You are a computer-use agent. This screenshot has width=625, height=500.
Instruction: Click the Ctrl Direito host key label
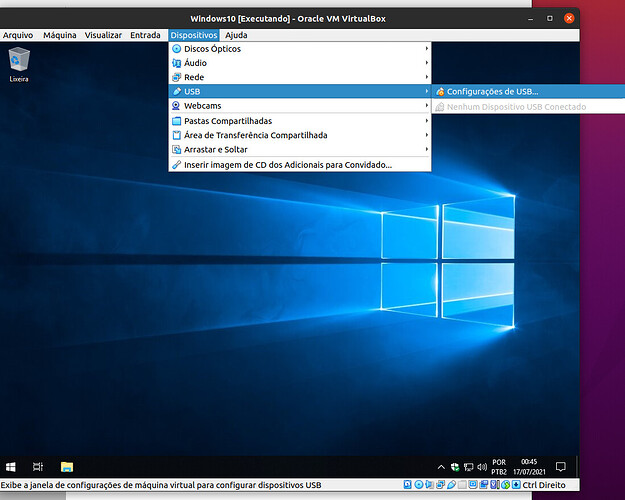coord(544,485)
